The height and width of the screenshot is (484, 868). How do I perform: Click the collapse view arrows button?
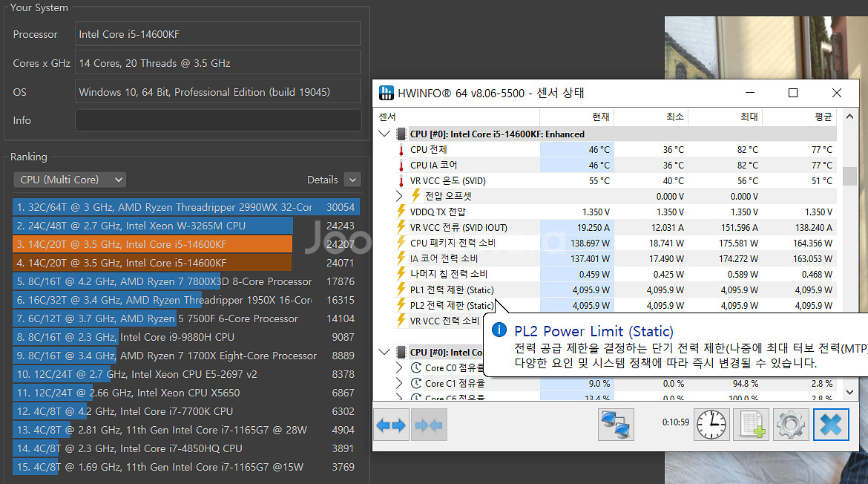429,425
